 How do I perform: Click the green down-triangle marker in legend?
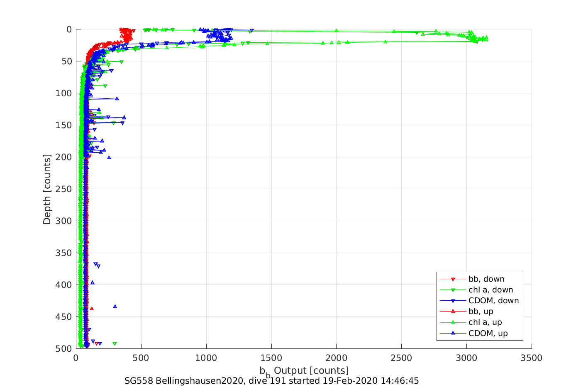click(453, 290)
